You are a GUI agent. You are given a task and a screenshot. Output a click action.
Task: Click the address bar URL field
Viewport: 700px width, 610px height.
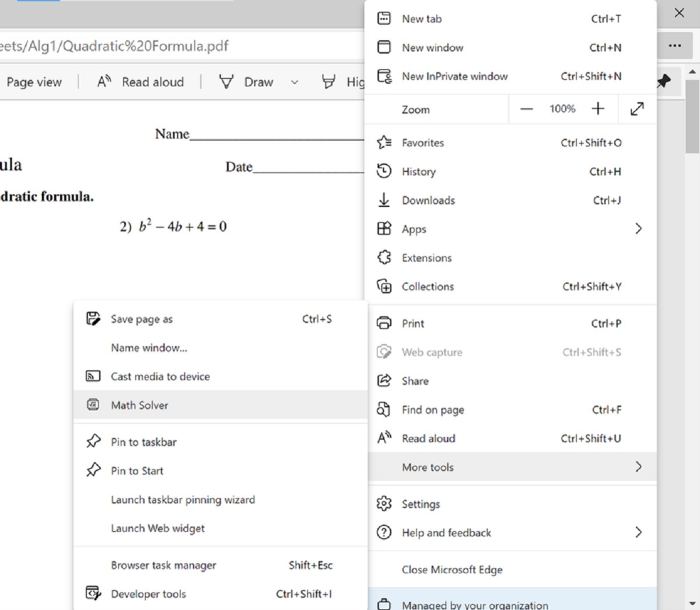[175, 46]
